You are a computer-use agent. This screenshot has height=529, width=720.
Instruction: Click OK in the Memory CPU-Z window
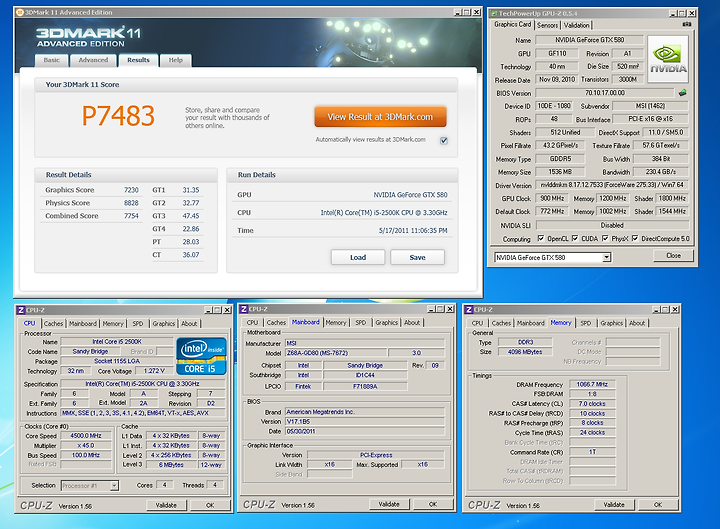coord(658,505)
